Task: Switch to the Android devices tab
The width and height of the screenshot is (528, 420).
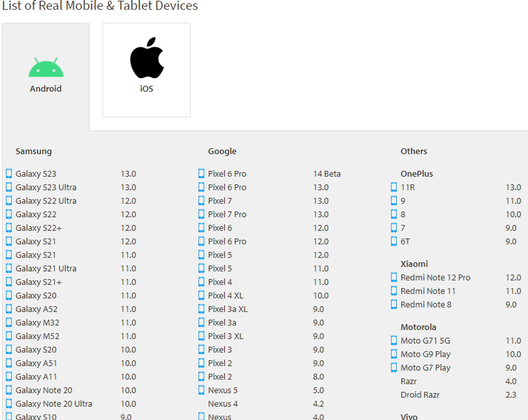Action: 46,77
